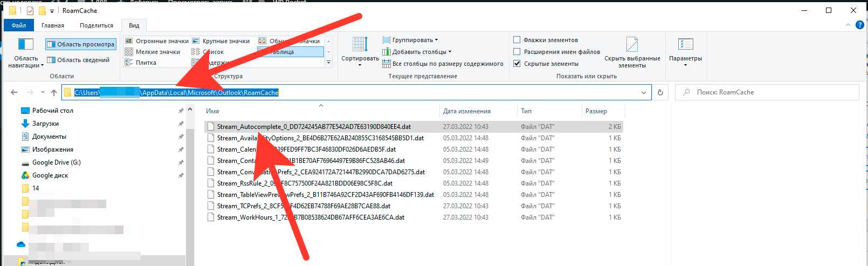Viewport: 868px width, 266px height.
Task: Click the address bar path field
Action: coord(356,92)
